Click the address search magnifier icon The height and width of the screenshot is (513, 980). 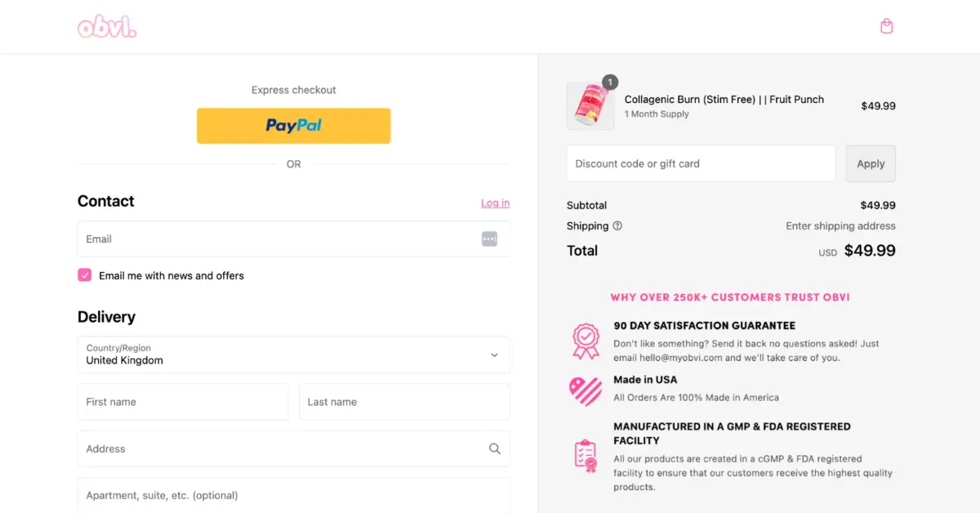[494, 448]
